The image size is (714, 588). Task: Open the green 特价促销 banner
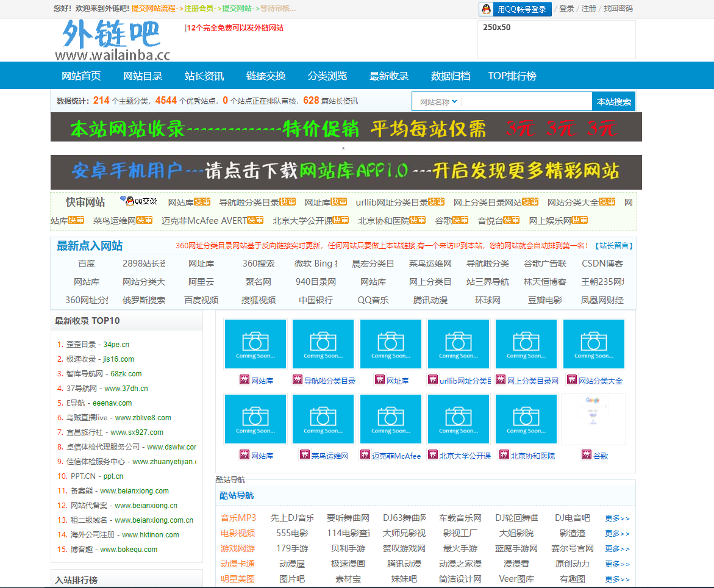coord(346,127)
